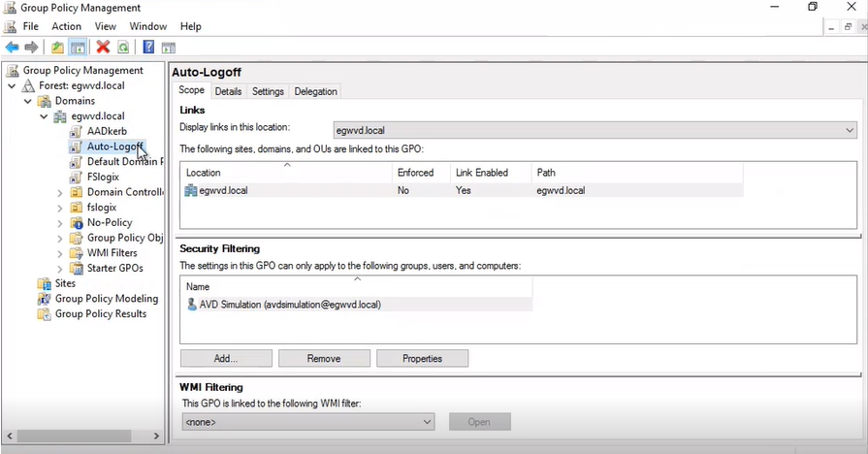
Task: Select the FSlogix GPO link
Action: point(103,177)
